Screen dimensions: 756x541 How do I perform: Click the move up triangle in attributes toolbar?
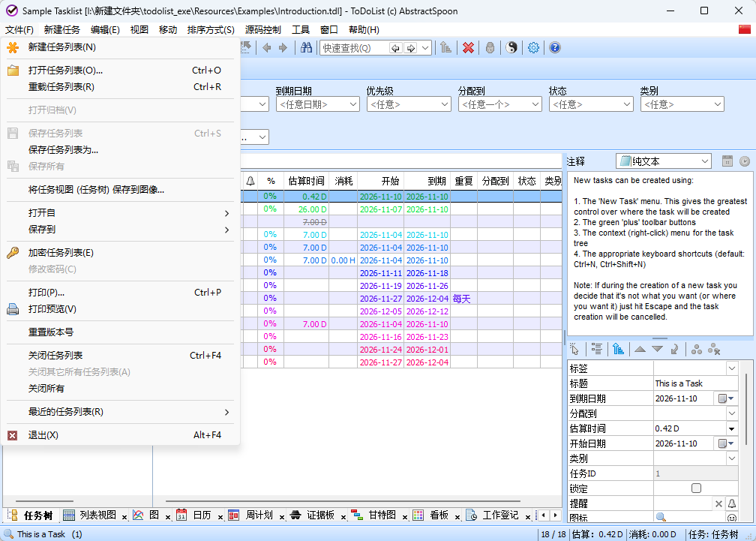tap(640, 349)
